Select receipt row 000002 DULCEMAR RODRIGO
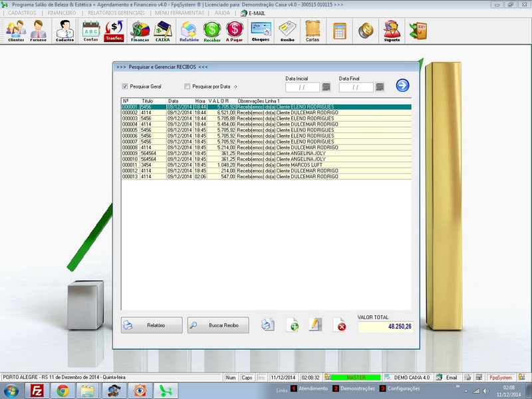The width and height of the screenshot is (532, 399). pyautogui.click(x=267, y=112)
